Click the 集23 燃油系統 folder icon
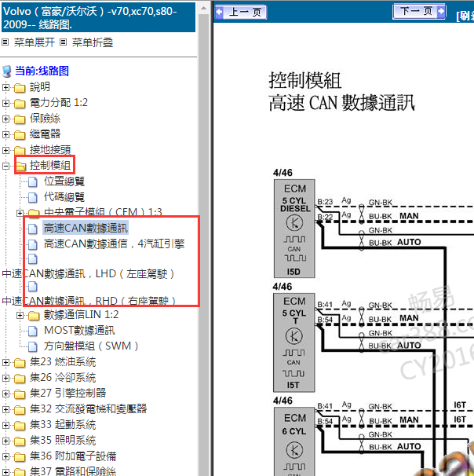The image size is (474, 476). pos(20,363)
